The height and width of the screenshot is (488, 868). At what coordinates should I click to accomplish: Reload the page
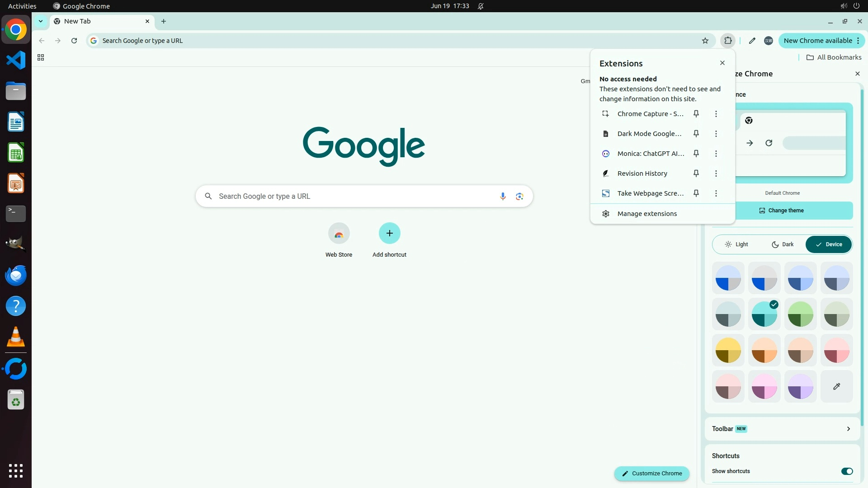point(74,41)
